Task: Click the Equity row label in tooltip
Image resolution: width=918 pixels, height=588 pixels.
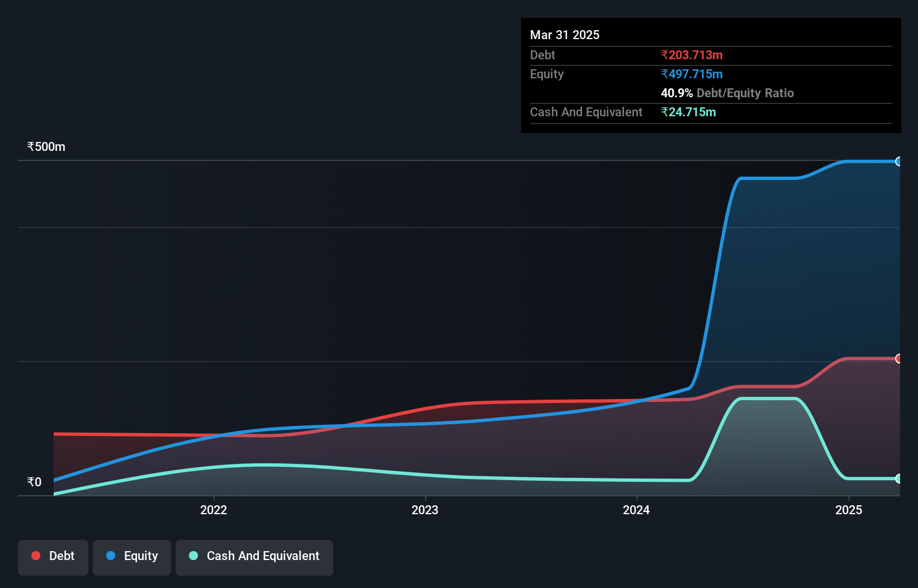Action: point(547,74)
